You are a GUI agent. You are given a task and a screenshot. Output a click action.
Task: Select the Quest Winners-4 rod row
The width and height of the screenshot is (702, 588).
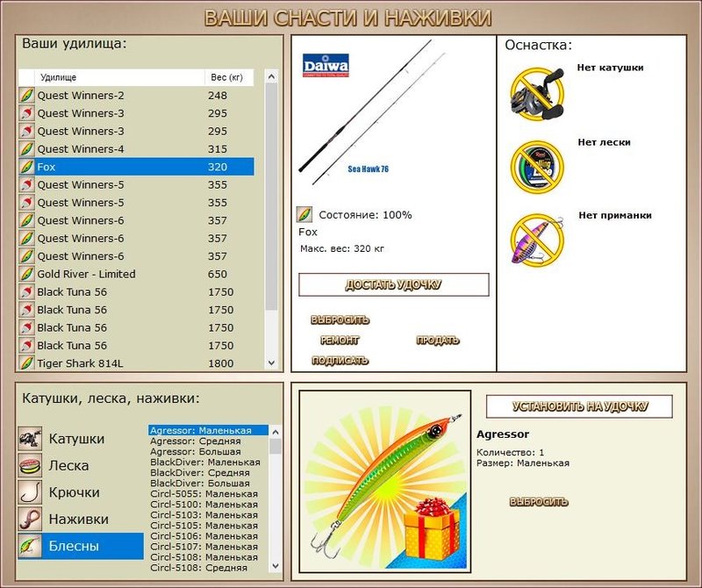136,149
